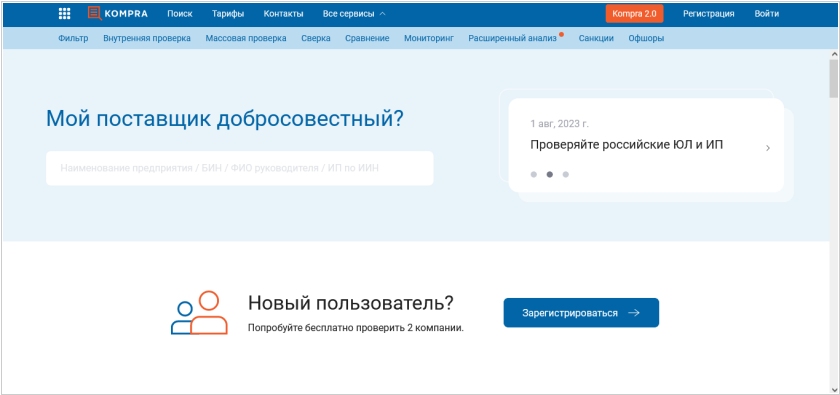
Task: Click the page scrollbar down arrow
Action: point(834,389)
